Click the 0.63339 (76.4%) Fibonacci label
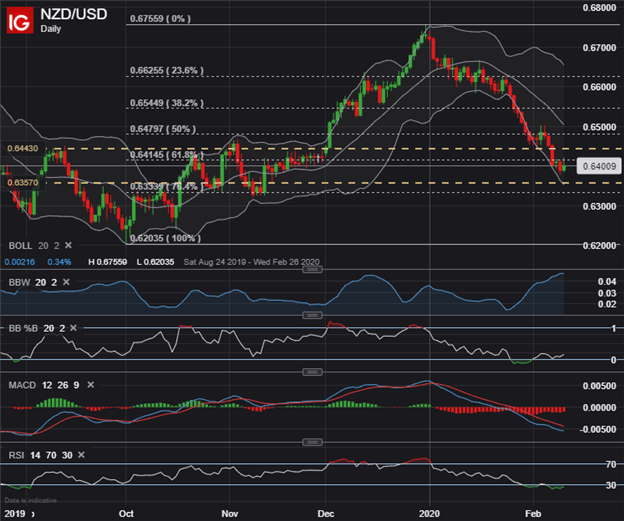624x521 pixels. click(x=167, y=187)
